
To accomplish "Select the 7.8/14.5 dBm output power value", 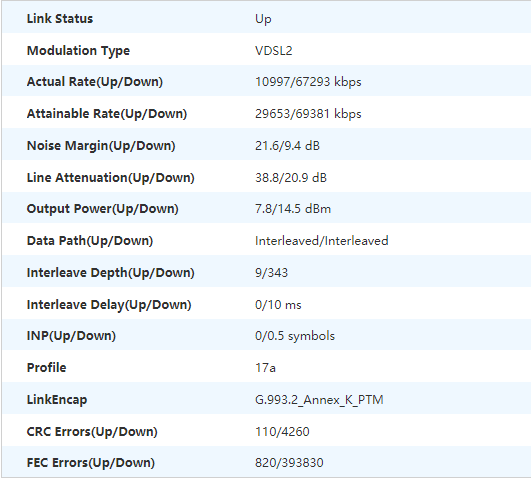I will (x=293, y=209).
